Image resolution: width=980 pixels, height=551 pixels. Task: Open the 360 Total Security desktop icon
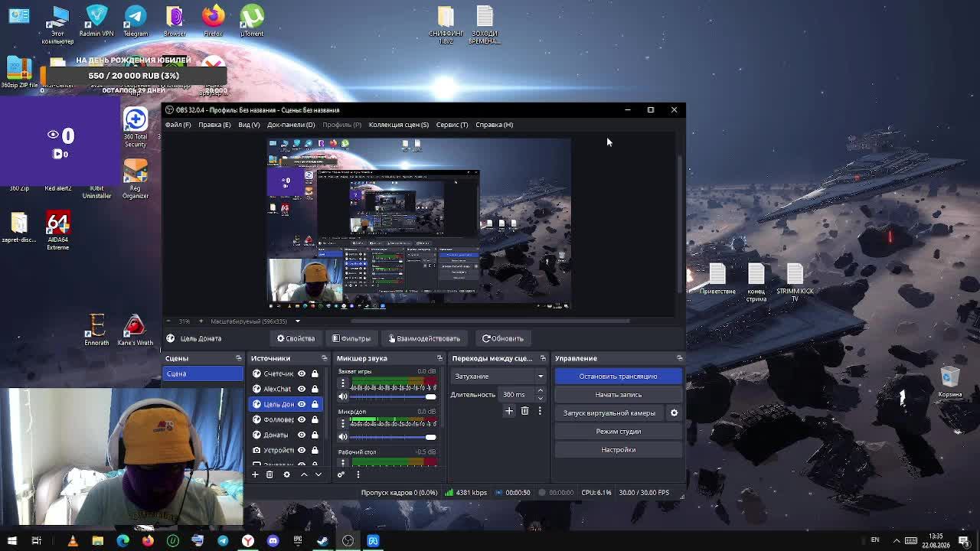coord(136,128)
